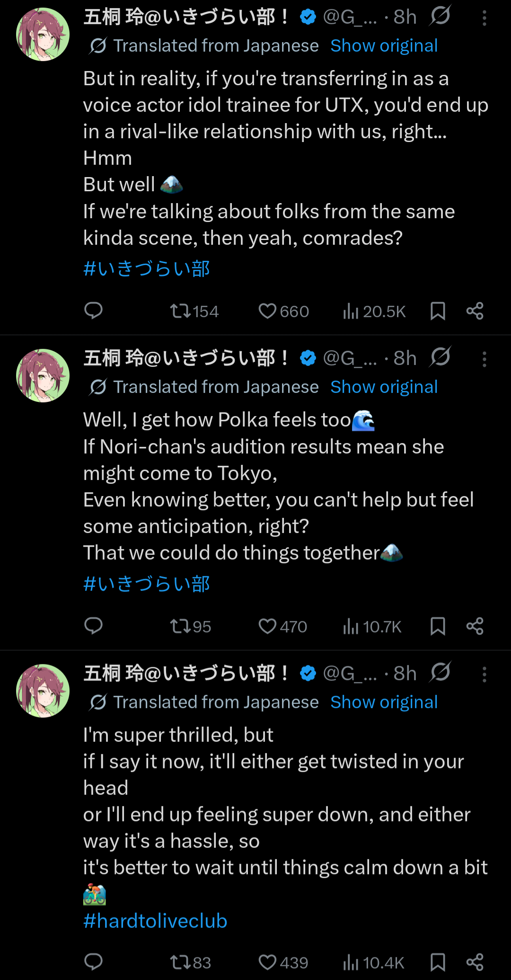
Task: Share the first tweet about UTX
Action: tap(475, 311)
